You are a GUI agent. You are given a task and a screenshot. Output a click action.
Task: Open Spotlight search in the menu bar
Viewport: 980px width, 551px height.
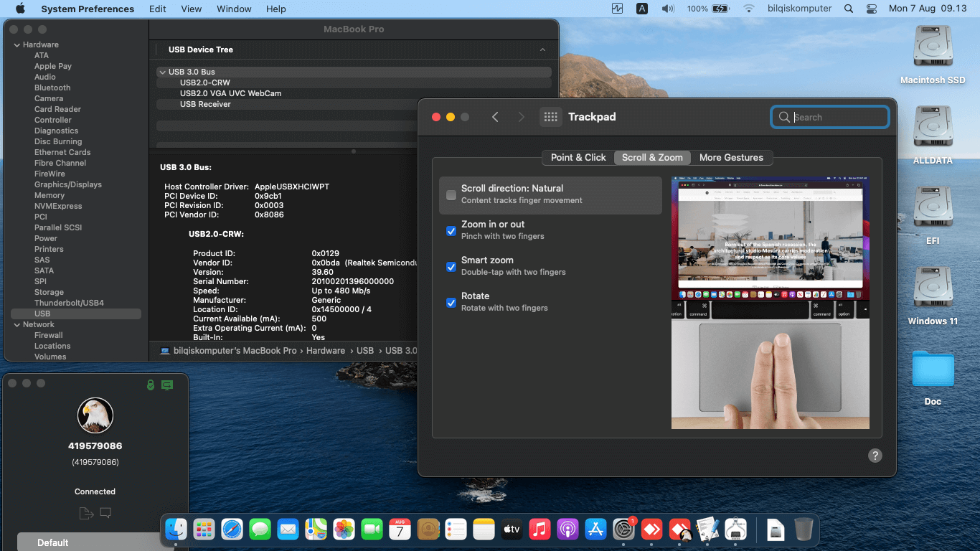[x=849, y=9]
